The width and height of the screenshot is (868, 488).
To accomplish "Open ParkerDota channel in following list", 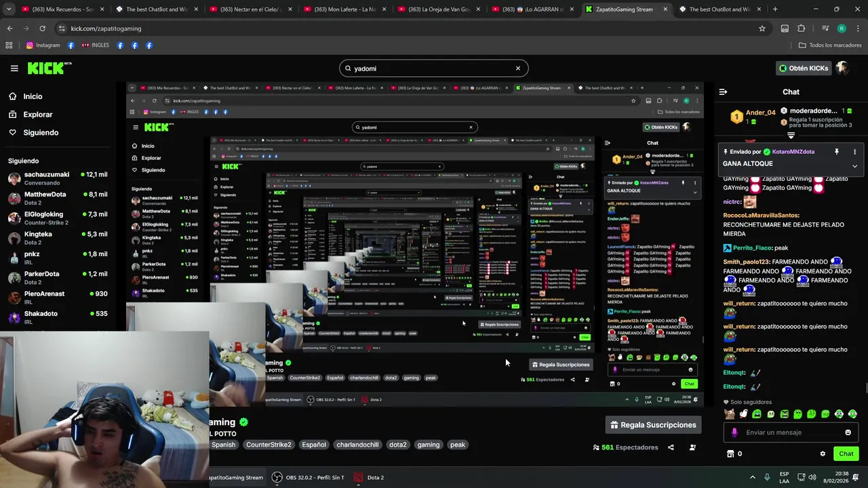I will point(58,278).
